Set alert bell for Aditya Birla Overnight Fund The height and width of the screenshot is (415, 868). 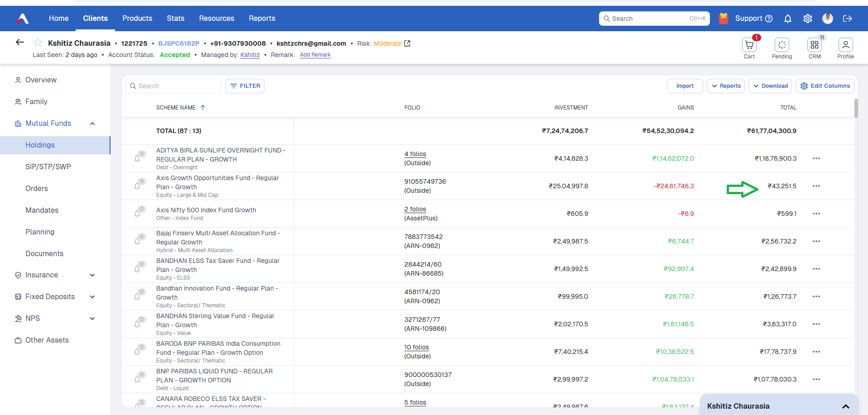point(138,158)
